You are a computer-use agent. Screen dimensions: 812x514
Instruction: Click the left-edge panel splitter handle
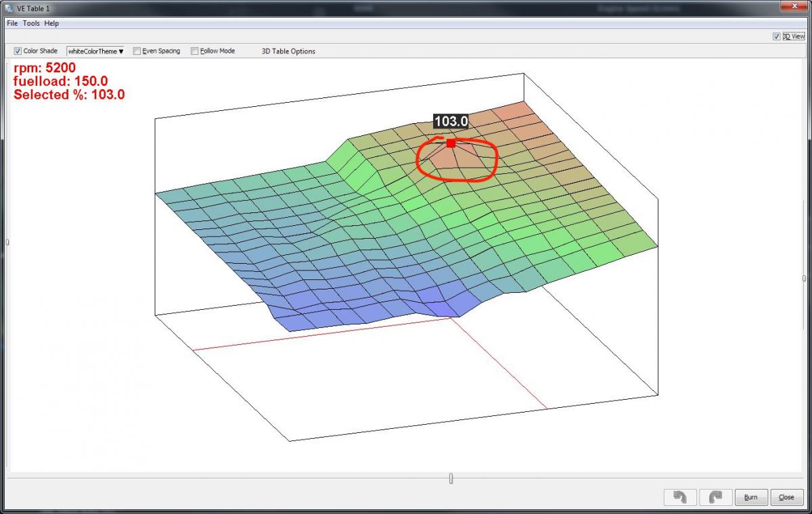7,242
